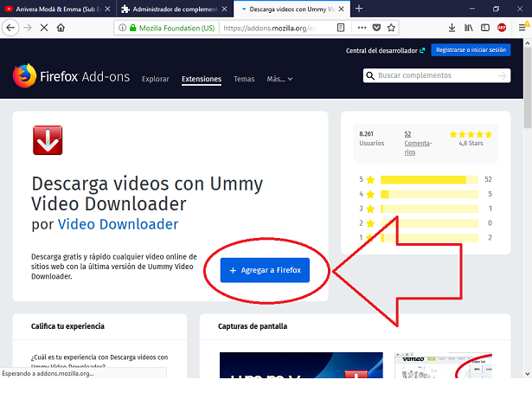Open the Extensiones navigation item
Viewport: 532px width, 399px height.
coord(202,79)
